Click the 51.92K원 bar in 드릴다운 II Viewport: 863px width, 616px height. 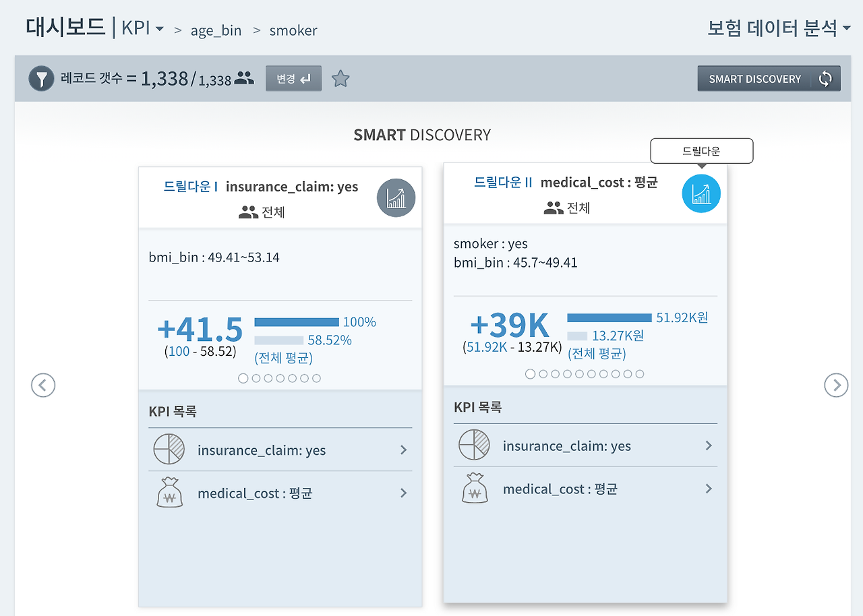coord(609,317)
